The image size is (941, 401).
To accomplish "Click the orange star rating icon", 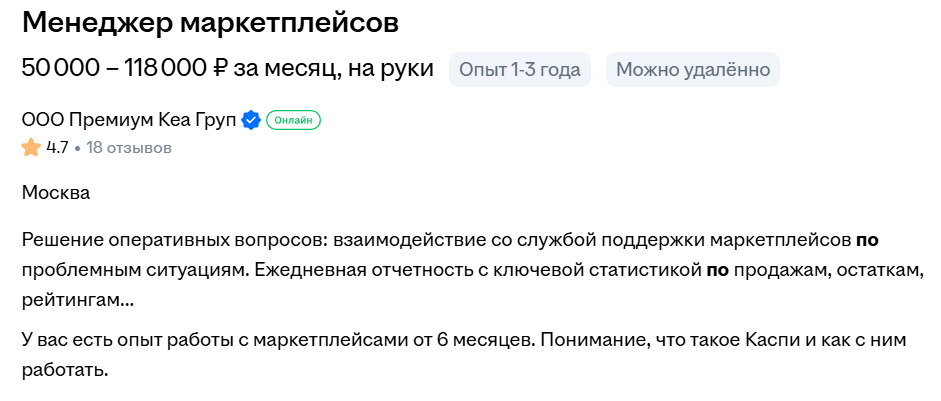I will pyautogui.click(x=31, y=148).
